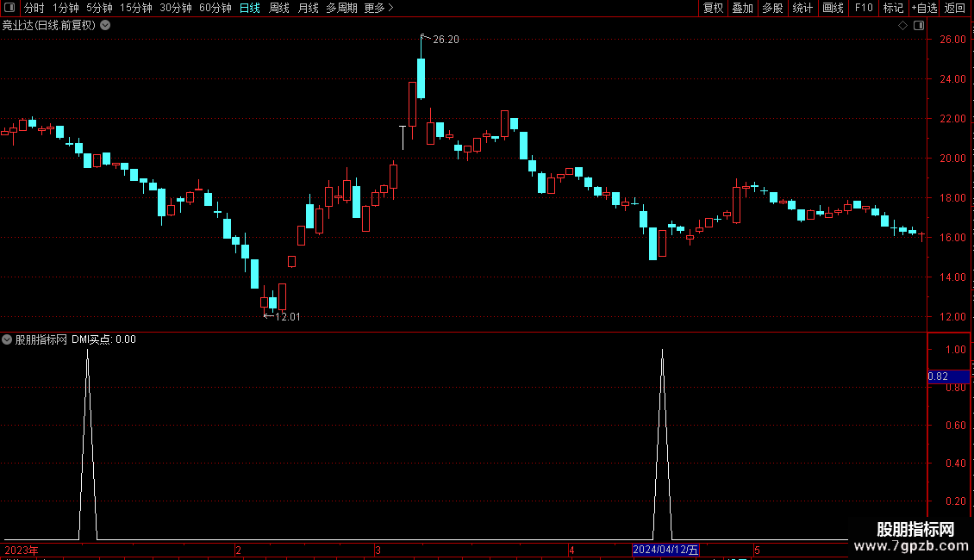This screenshot has height=560, width=974.
Task: Select the 60分钟 period
Action: [215, 8]
